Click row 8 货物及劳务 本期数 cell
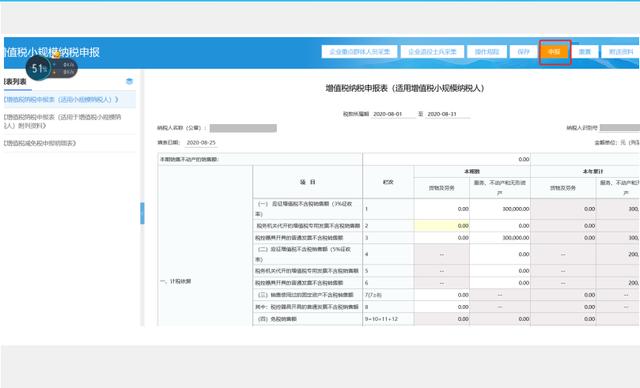640x388 pixels. click(x=442, y=307)
